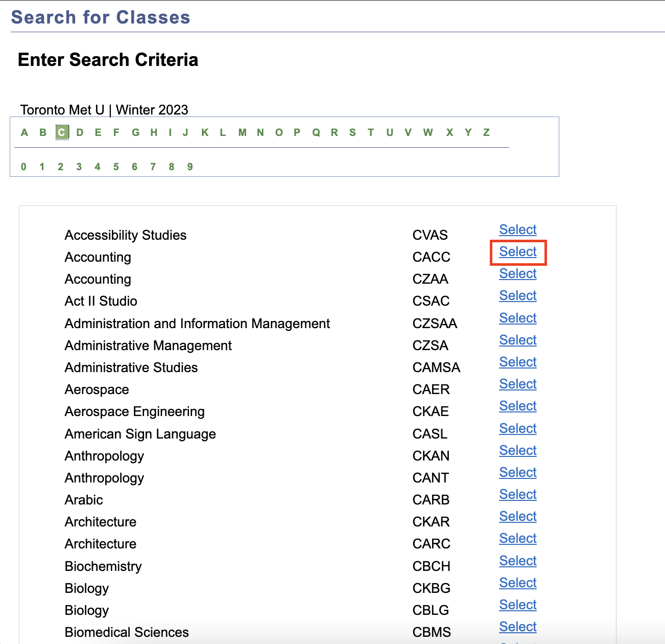Filter by number 0
Image resolution: width=665 pixels, height=644 pixels.
[x=23, y=167]
